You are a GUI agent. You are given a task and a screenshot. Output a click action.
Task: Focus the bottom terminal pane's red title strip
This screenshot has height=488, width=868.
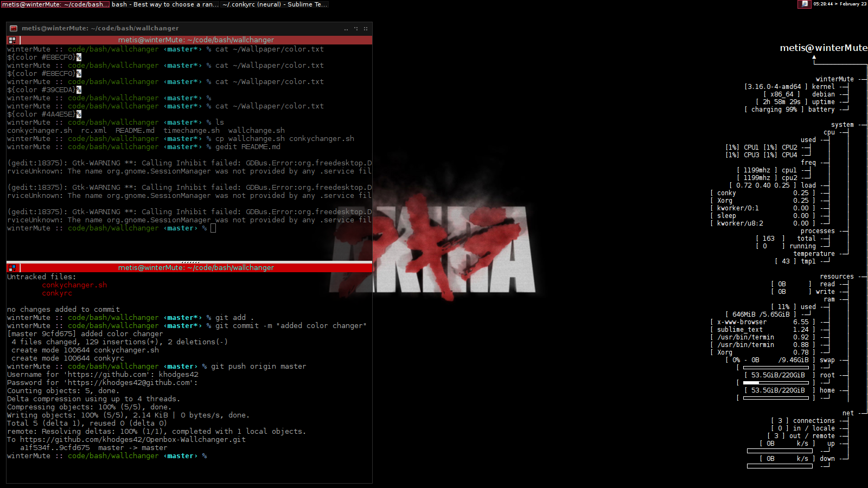click(x=196, y=268)
